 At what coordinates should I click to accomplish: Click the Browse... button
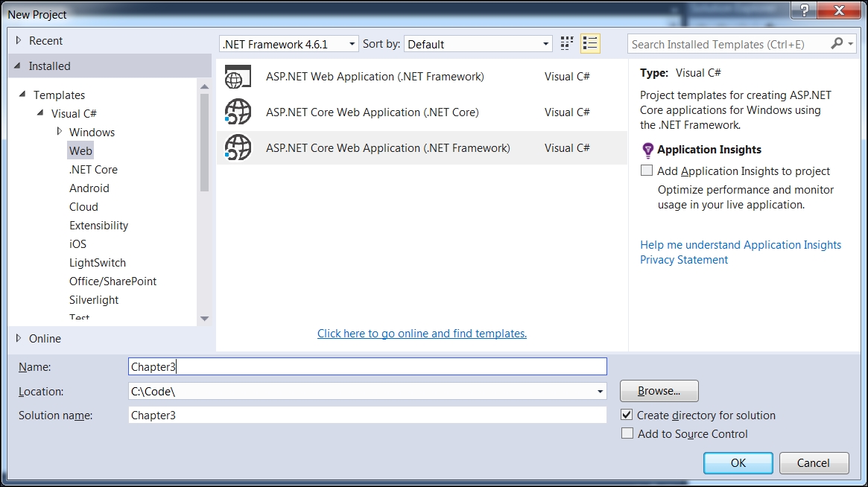tap(659, 391)
